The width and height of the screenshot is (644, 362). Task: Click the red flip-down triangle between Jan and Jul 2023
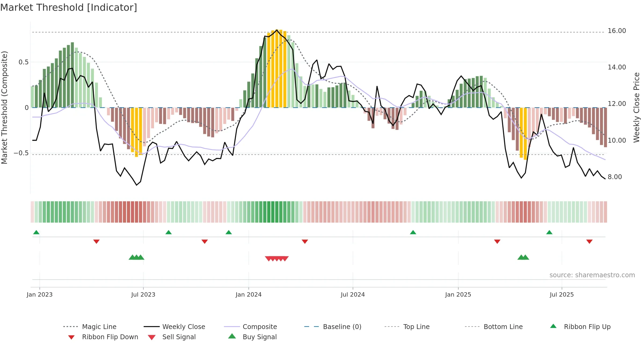96,242
